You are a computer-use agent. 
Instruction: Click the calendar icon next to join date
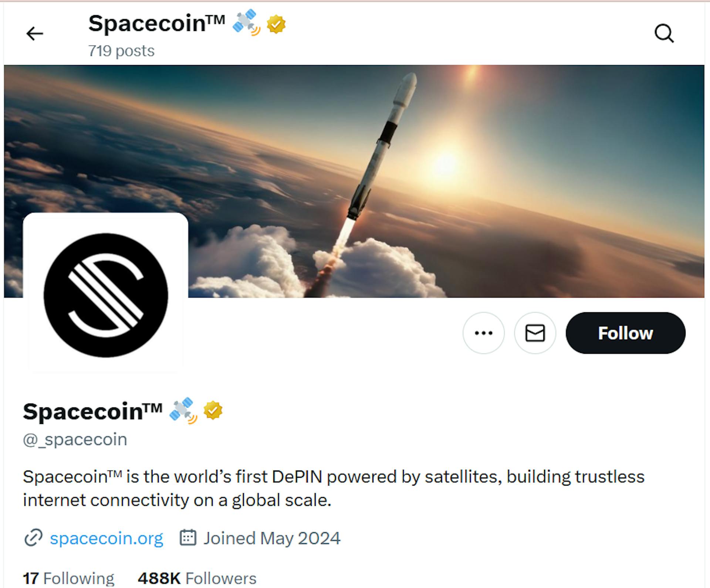pyautogui.click(x=188, y=537)
